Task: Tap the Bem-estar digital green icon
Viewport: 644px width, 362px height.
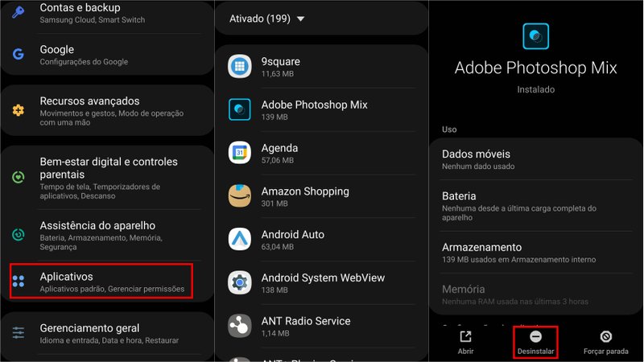Action: coord(18,177)
